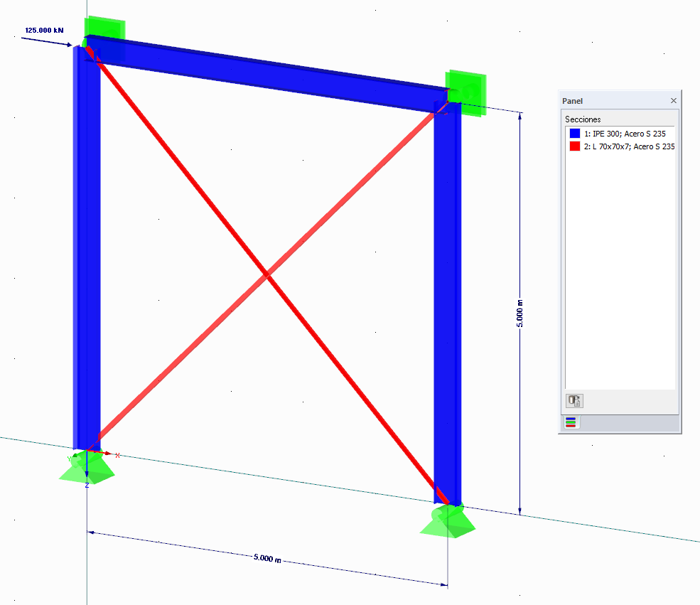Click the red swatch for L 70x70x7
The width and height of the screenshot is (700, 605).
574,146
